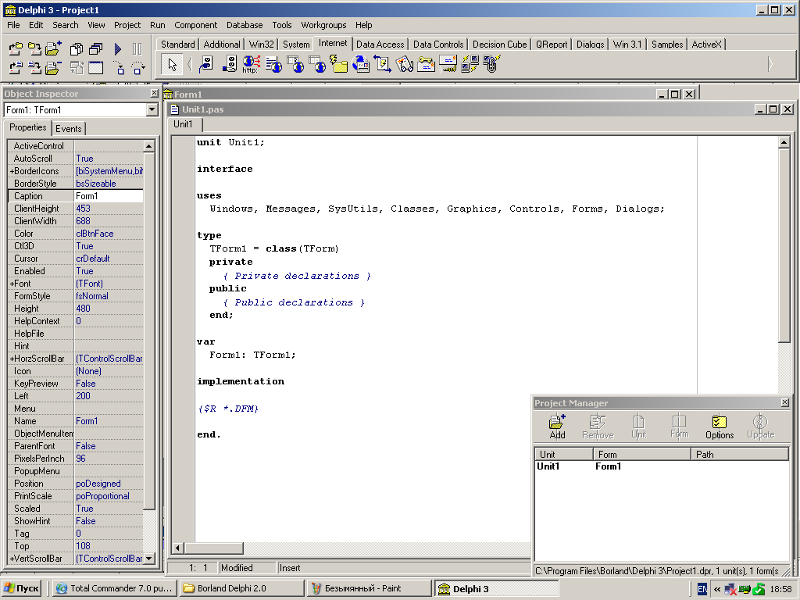
Task: Switch to the Win32 palette tab
Action: [261, 44]
